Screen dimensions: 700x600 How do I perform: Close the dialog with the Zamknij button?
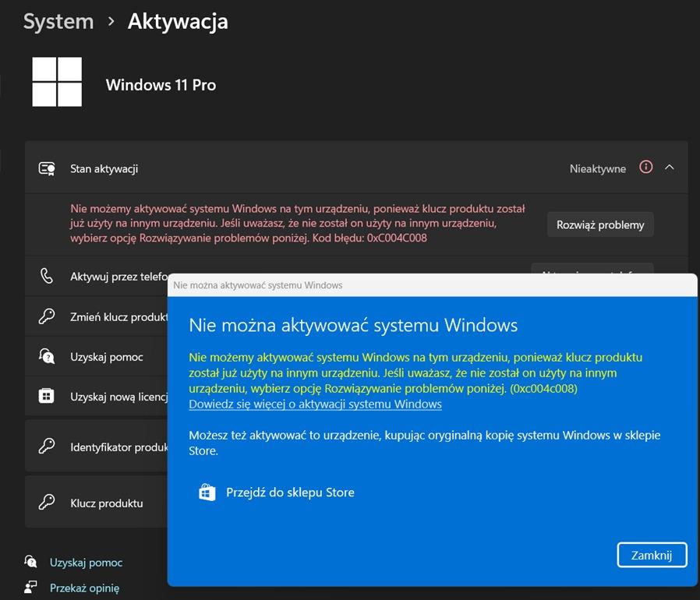pyautogui.click(x=652, y=555)
